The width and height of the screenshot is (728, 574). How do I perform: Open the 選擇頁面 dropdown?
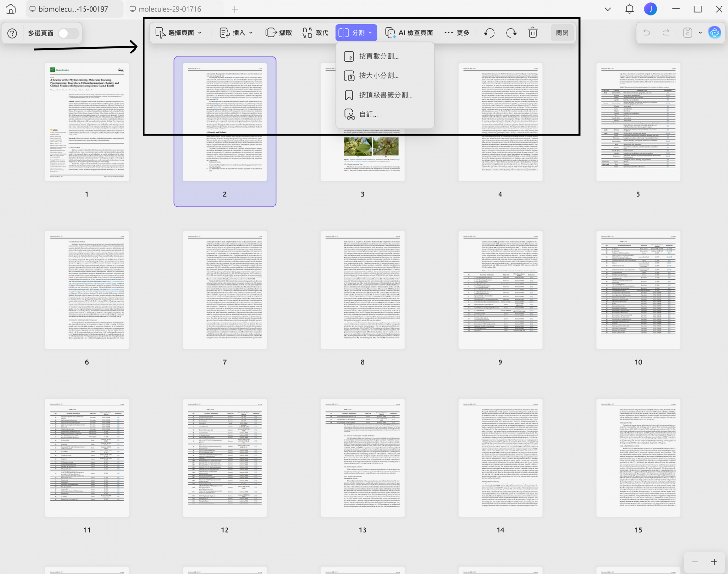[x=179, y=32]
